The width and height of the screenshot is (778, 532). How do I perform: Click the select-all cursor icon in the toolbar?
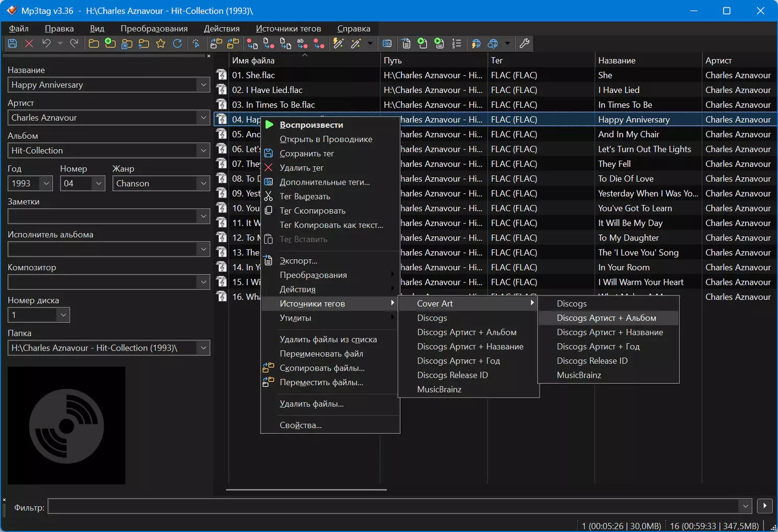click(196, 44)
